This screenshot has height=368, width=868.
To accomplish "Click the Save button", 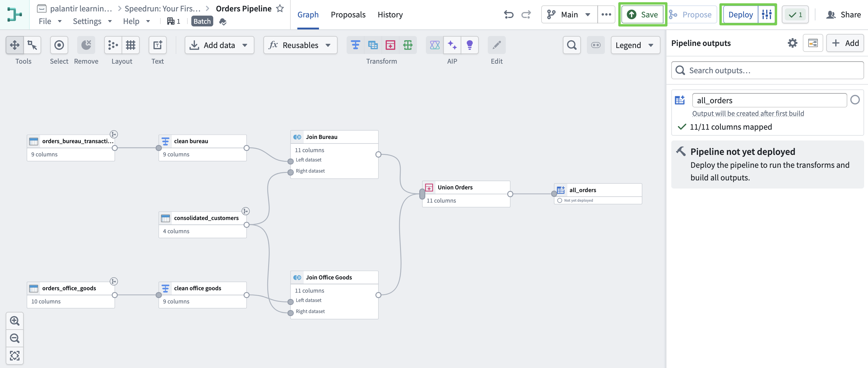I will (642, 14).
